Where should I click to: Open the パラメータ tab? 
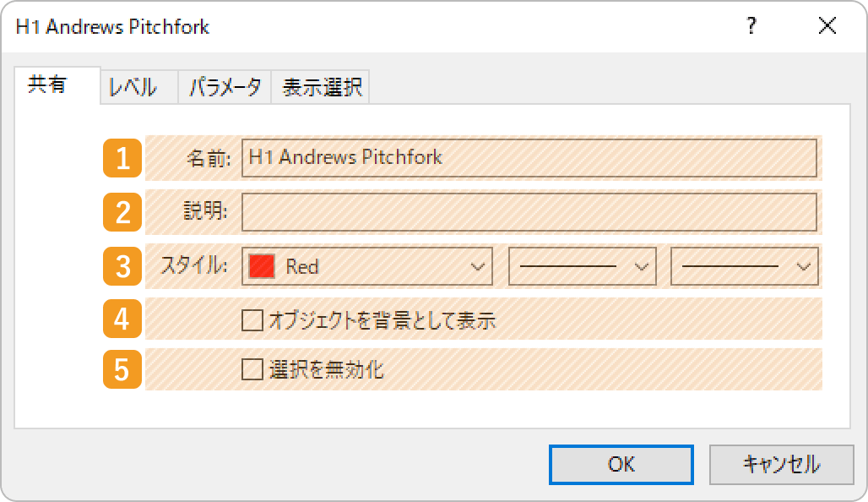[x=225, y=87]
